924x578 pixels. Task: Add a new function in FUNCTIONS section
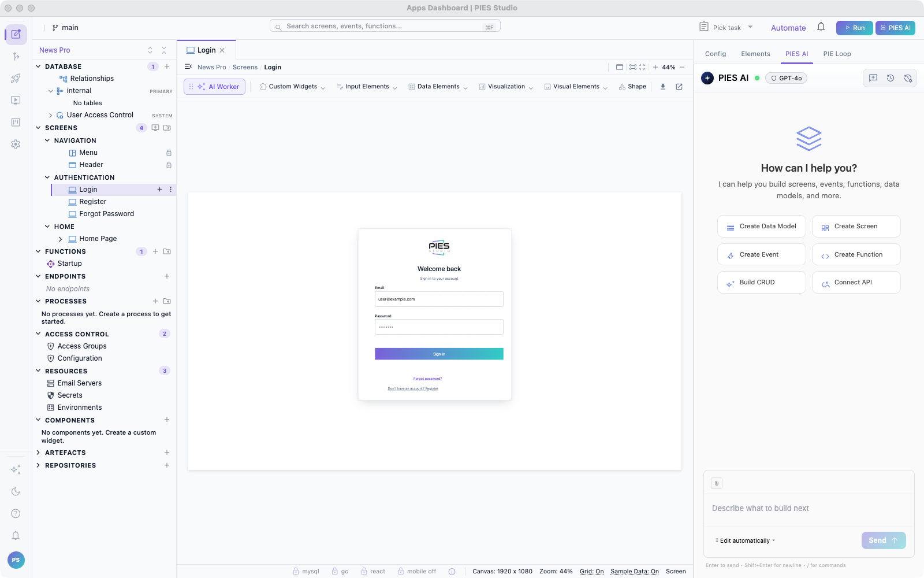pyautogui.click(x=155, y=251)
